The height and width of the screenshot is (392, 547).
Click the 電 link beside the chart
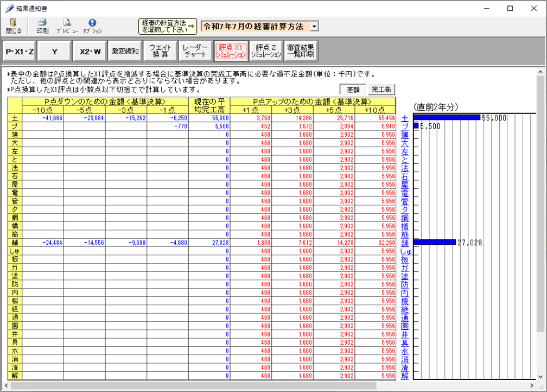point(405,193)
